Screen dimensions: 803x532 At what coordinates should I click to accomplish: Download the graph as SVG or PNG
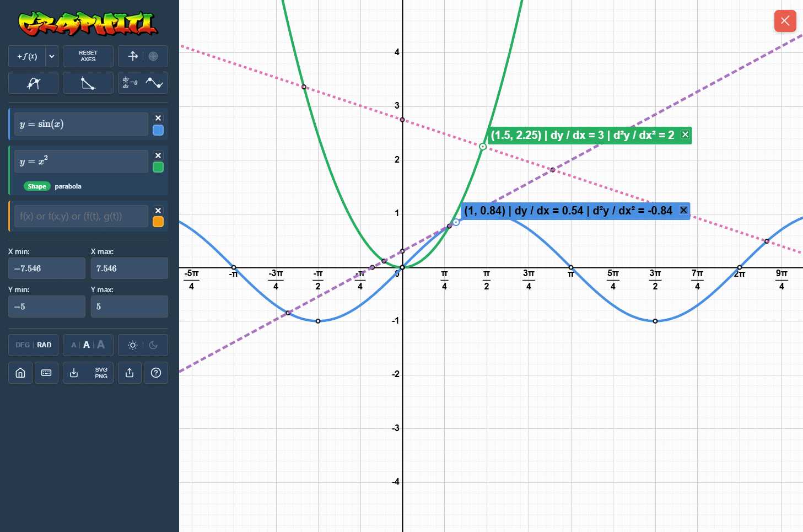88,373
